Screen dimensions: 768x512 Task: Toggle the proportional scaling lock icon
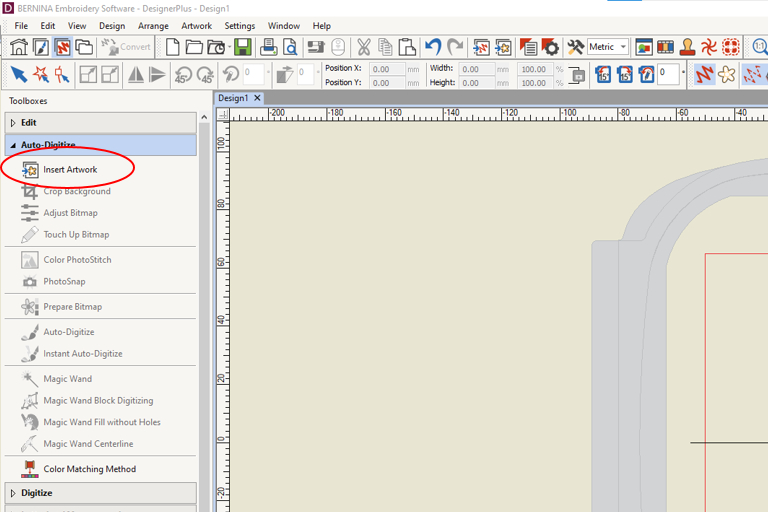click(x=577, y=76)
